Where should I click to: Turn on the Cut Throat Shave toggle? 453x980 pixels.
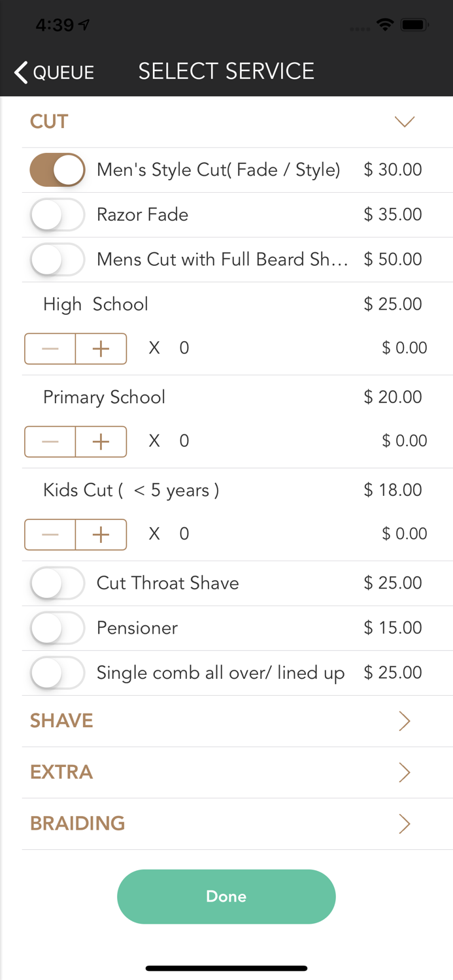[x=57, y=583]
